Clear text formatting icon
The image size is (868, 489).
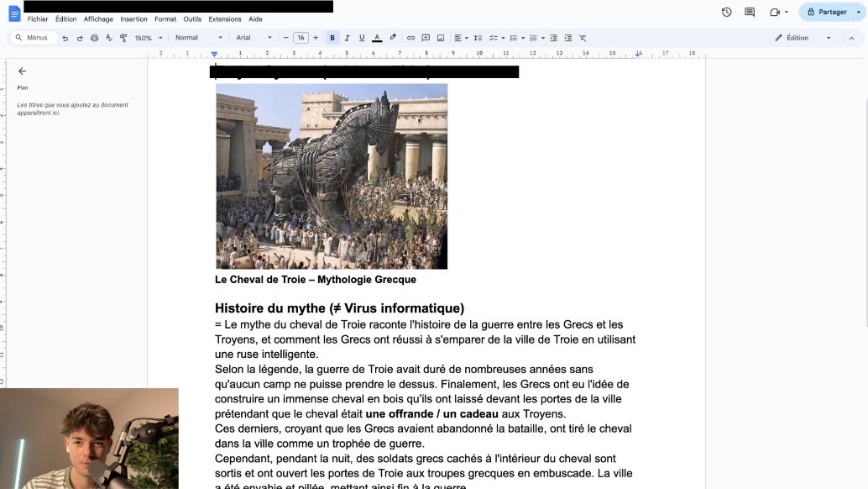583,38
